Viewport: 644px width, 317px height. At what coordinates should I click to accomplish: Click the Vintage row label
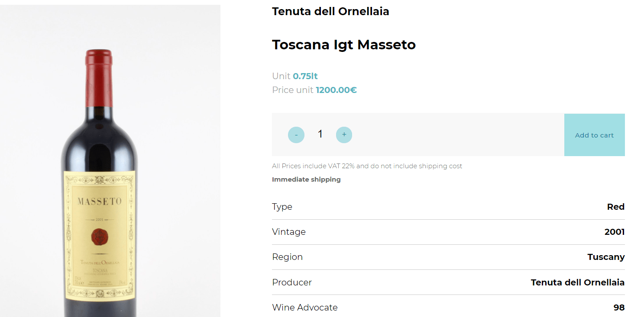point(289,232)
